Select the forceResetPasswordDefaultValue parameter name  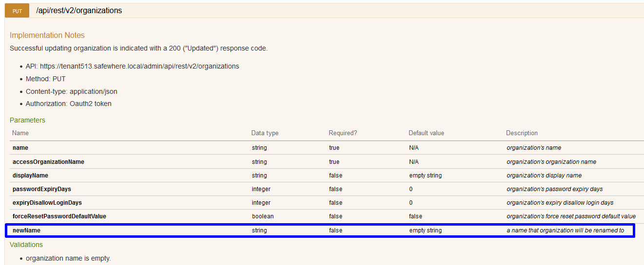(59, 216)
